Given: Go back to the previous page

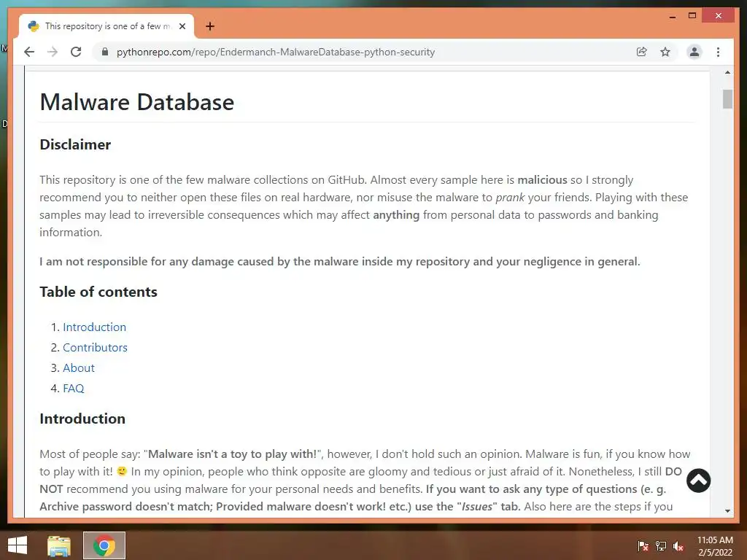Looking at the screenshot, I should point(29,52).
